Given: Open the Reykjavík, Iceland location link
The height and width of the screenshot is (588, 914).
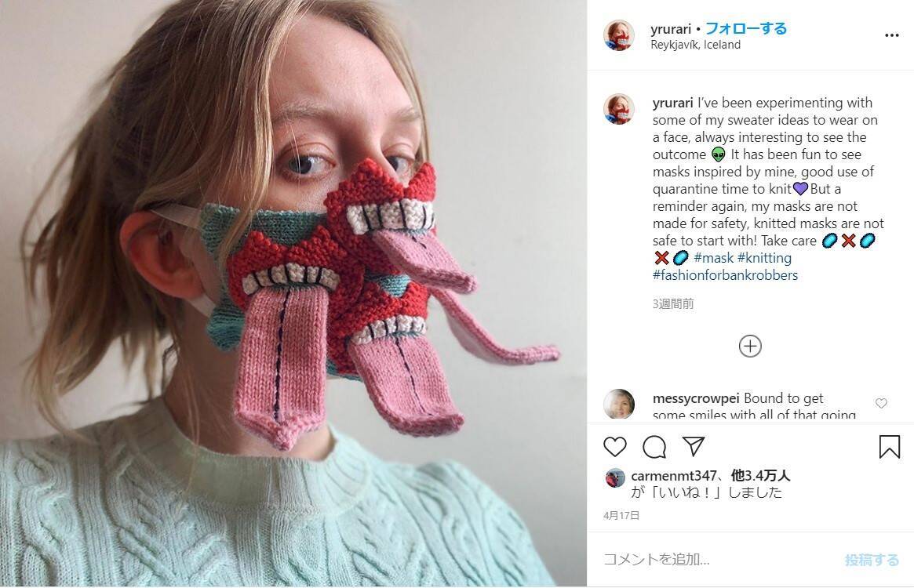Looking at the screenshot, I should [695, 45].
